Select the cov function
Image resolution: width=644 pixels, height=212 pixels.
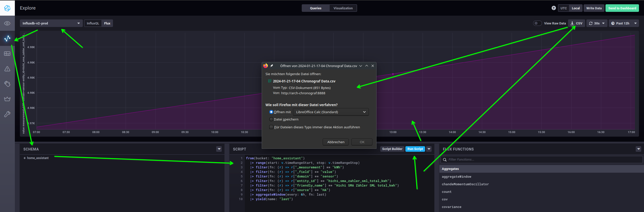[445, 199]
